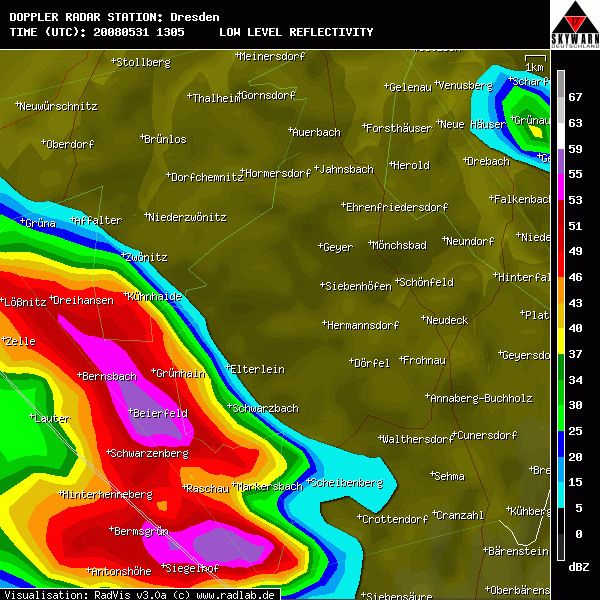Click the Stollberg town label

click(x=141, y=62)
